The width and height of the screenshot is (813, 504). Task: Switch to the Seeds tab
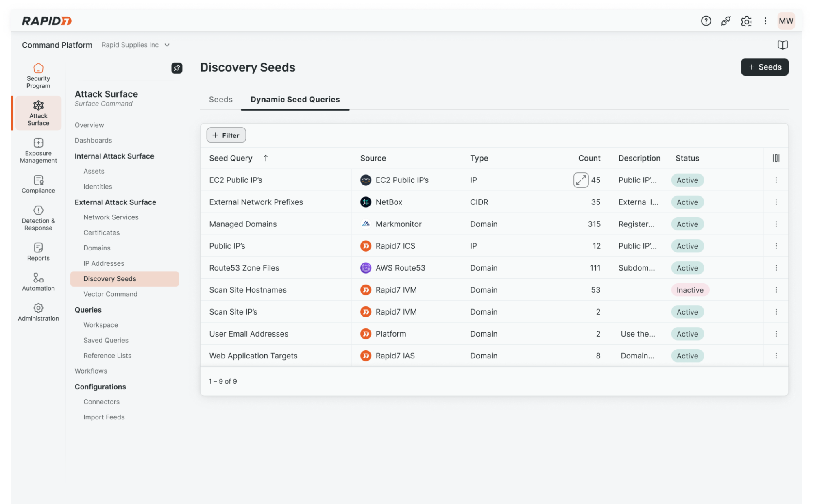pos(220,99)
